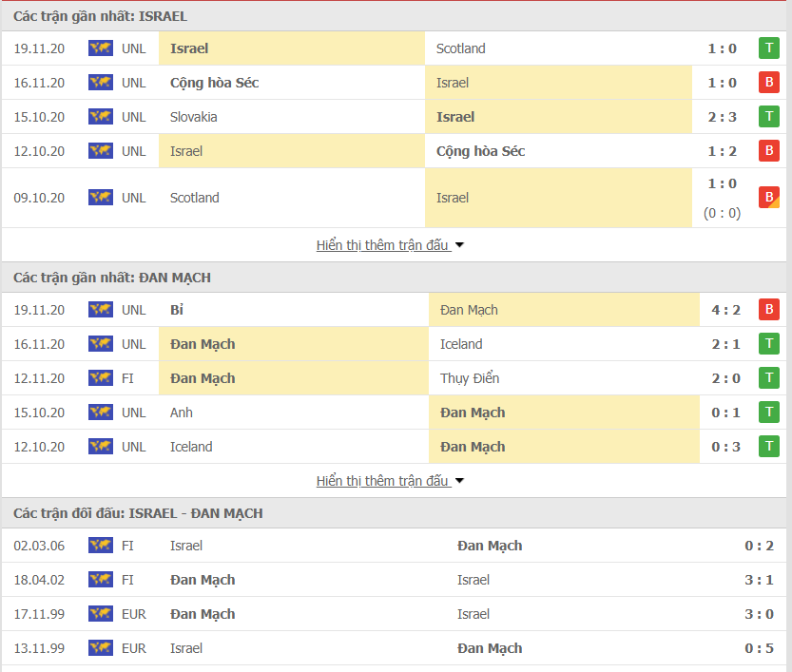
Task: Click the date 19.11.20 on the first match
Action: (39, 48)
